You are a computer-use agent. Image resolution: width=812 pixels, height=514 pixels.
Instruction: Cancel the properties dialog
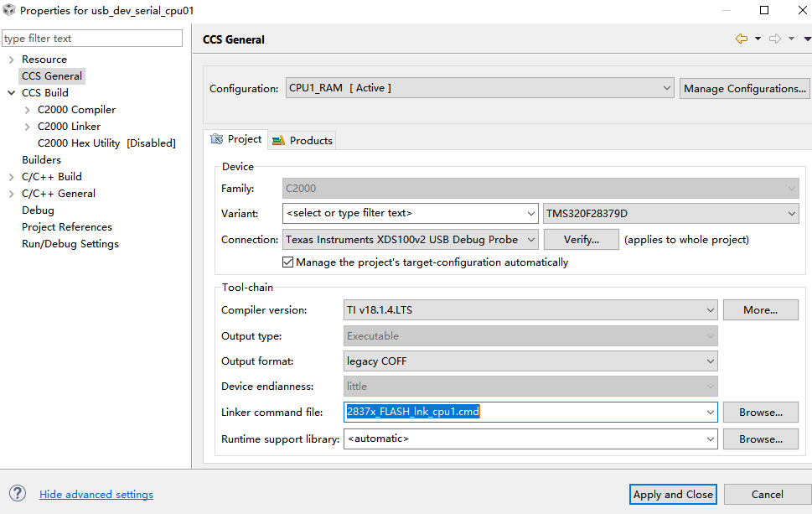click(767, 495)
